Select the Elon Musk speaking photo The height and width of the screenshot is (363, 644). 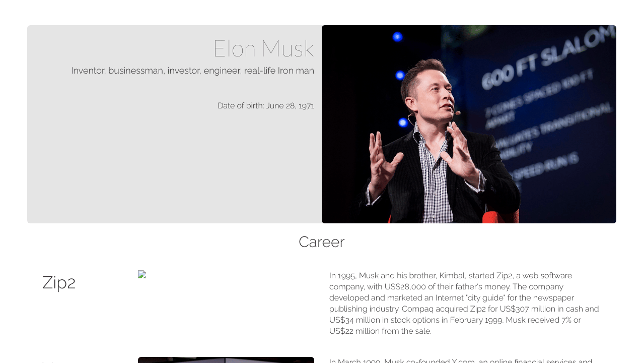(469, 124)
